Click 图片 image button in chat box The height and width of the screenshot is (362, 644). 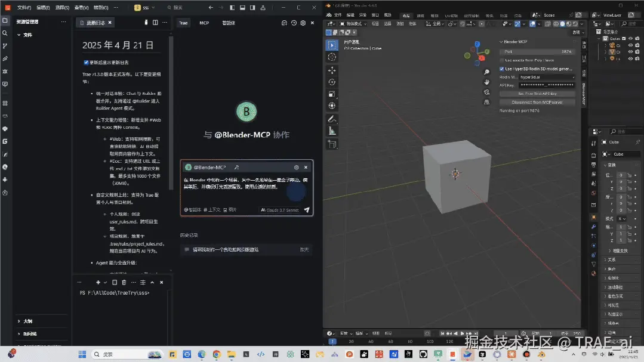[x=230, y=210]
